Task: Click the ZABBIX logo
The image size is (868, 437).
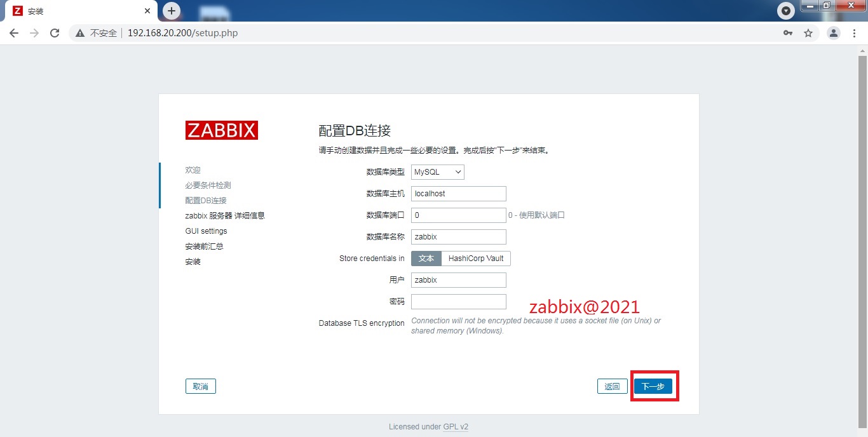Action: point(222,130)
